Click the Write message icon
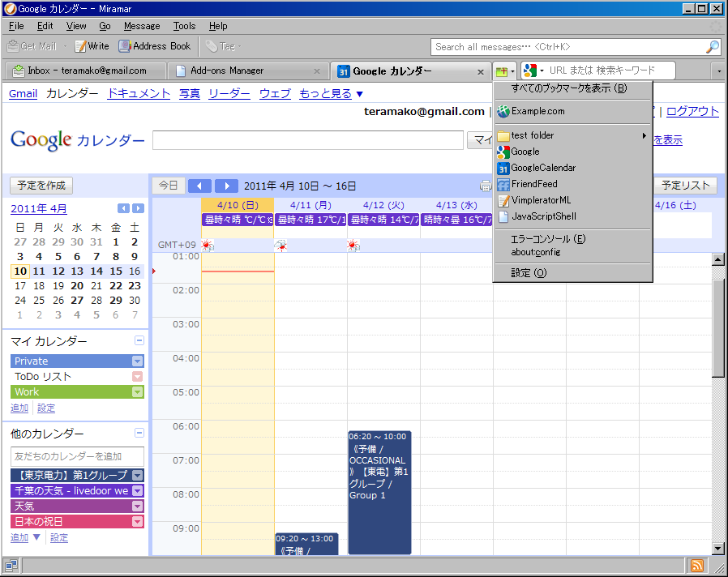This screenshot has width=728, height=577. point(81,46)
